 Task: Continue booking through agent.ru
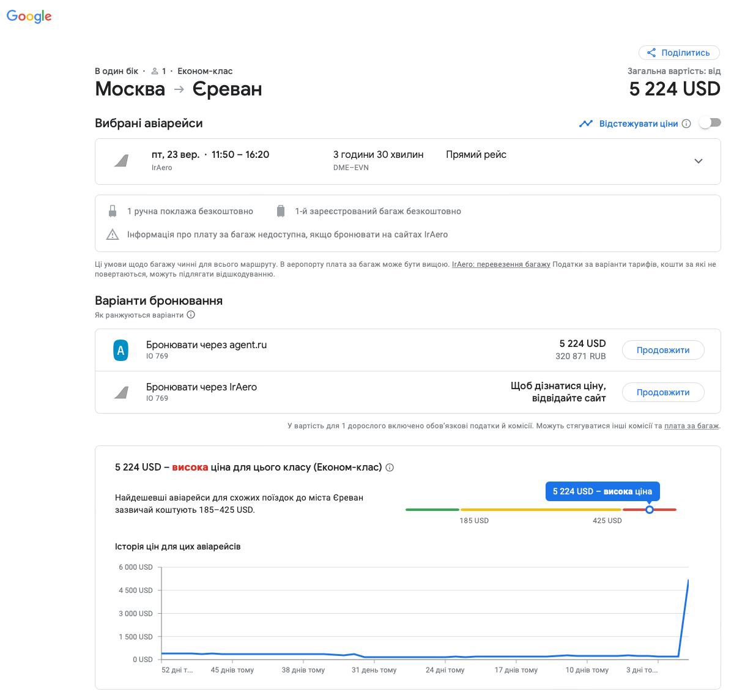tap(663, 350)
